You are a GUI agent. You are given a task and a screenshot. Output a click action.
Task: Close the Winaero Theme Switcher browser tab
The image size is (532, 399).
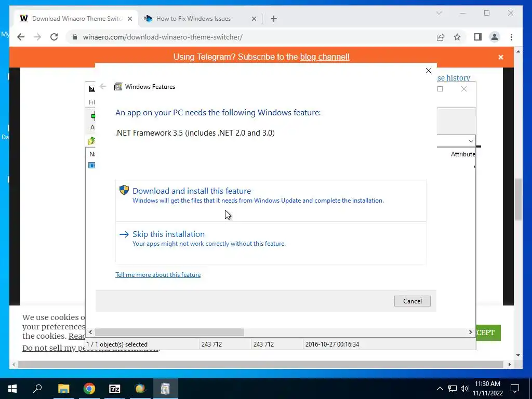click(x=129, y=19)
